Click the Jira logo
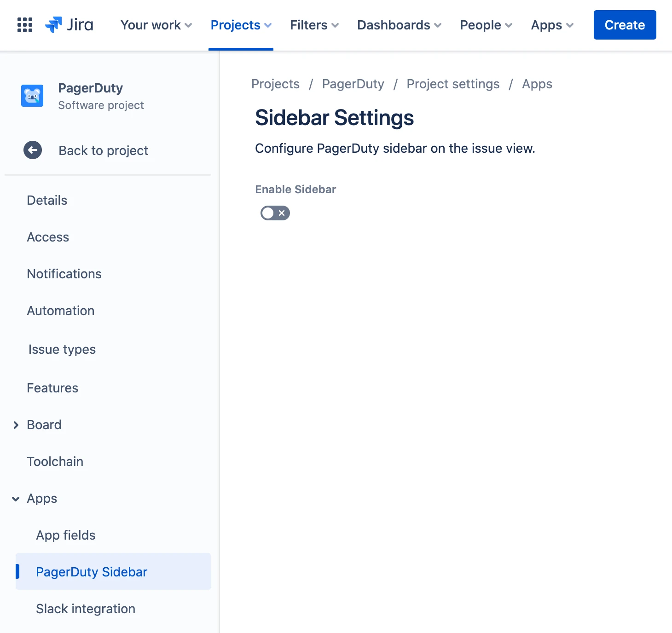The image size is (672, 633). click(x=69, y=25)
